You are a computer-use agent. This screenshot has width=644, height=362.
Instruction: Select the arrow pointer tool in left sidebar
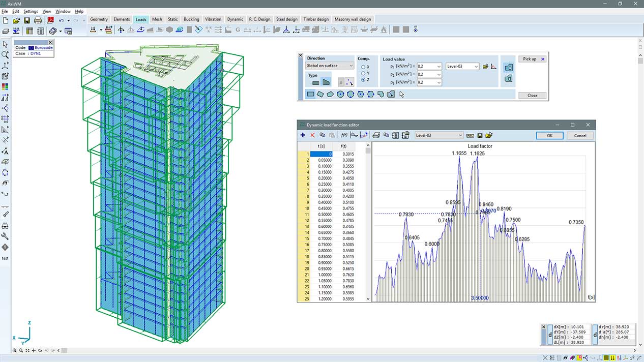pos(5,44)
